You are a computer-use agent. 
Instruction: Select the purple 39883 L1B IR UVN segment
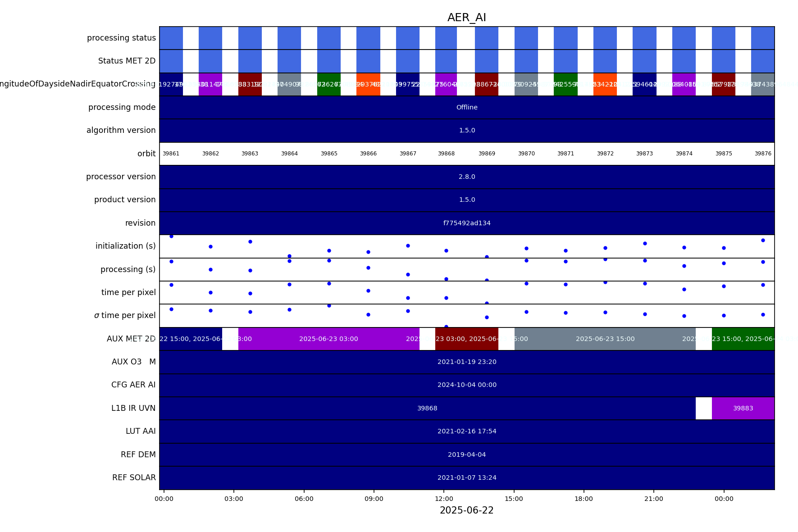click(x=743, y=408)
